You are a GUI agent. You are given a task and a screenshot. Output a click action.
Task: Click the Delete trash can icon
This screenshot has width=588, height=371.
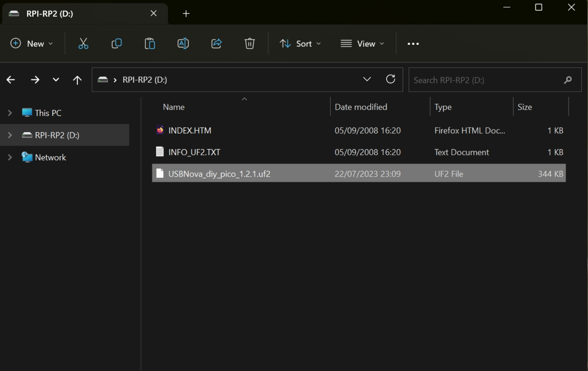point(250,44)
